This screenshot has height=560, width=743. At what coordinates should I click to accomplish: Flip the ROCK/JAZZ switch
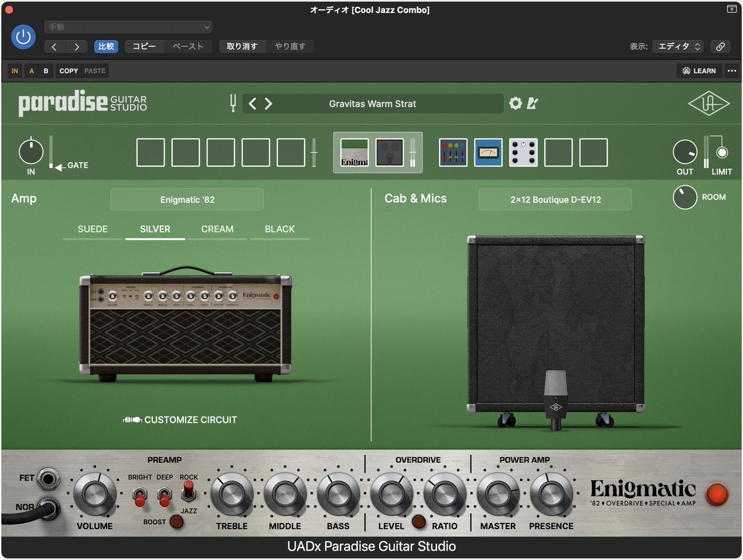tap(188, 493)
